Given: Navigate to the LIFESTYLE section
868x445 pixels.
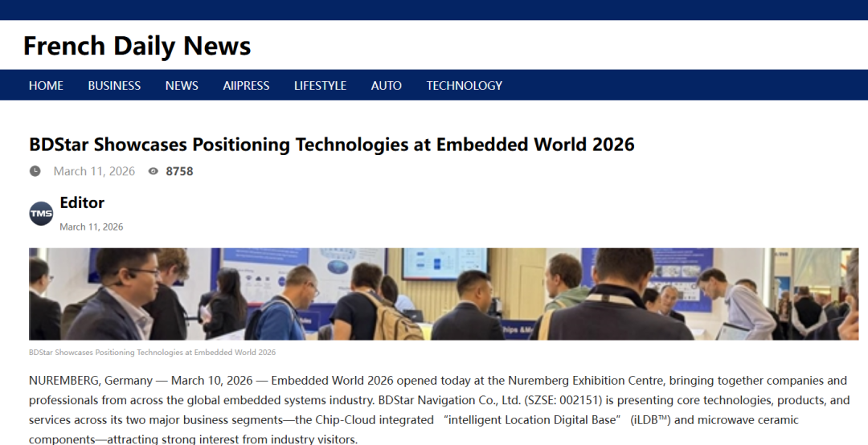Looking at the screenshot, I should tap(320, 85).
